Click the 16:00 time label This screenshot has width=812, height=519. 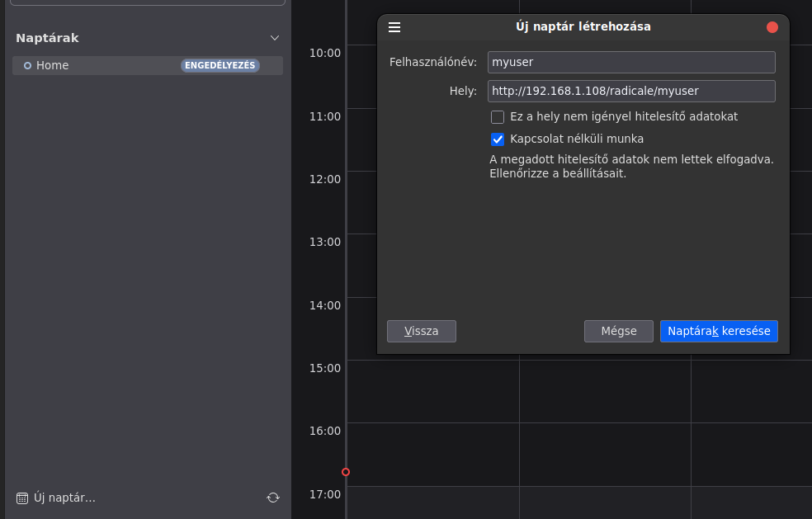point(324,431)
